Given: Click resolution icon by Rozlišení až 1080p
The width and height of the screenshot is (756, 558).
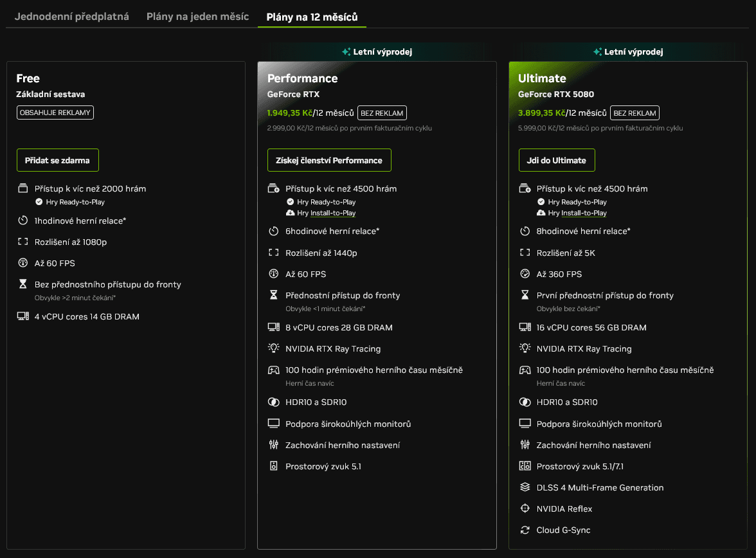Looking at the screenshot, I should coord(22,242).
